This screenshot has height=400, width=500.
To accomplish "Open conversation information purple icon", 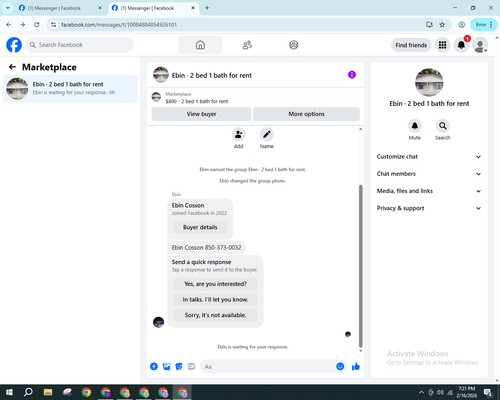I will (x=352, y=75).
